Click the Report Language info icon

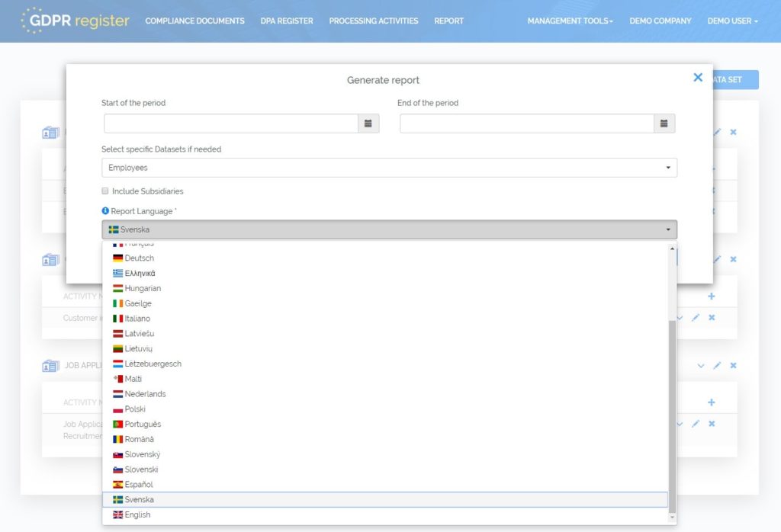point(105,210)
